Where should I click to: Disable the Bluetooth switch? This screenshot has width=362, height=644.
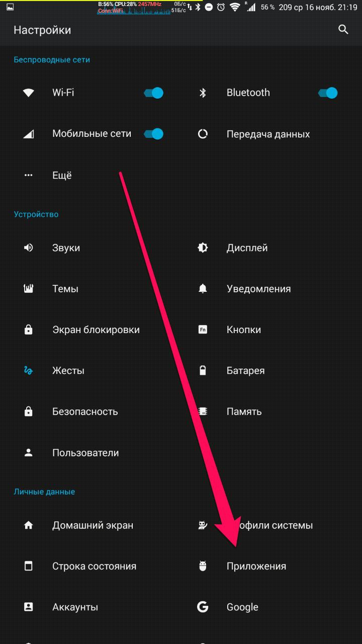[328, 93]
